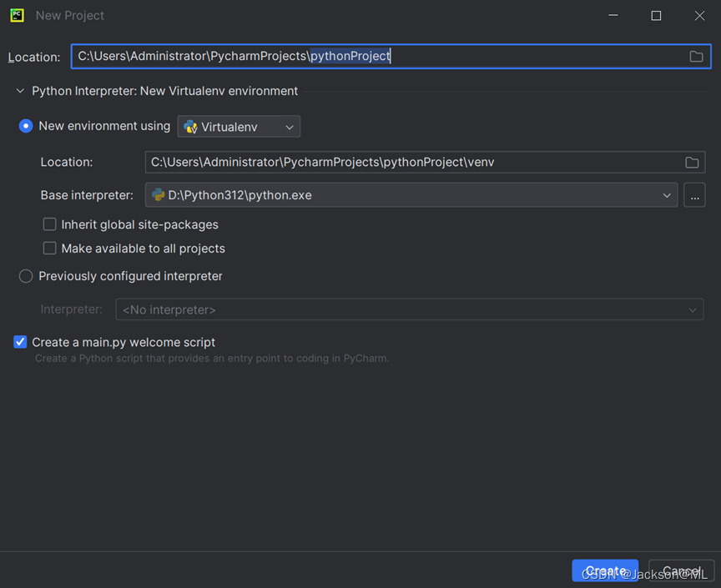Open the Virtualenv environment type dropdown

(239, 127)
